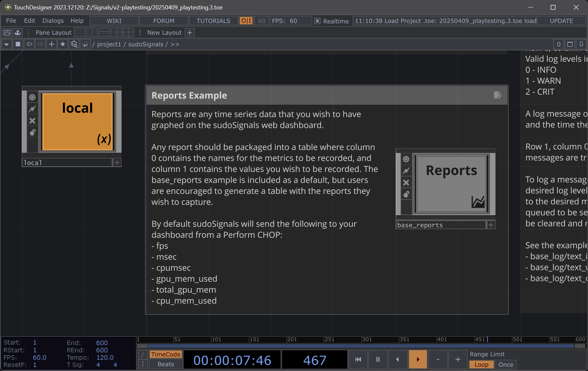Step back one frame with minus
Screen dimensions: 588x371
(438, 359)
